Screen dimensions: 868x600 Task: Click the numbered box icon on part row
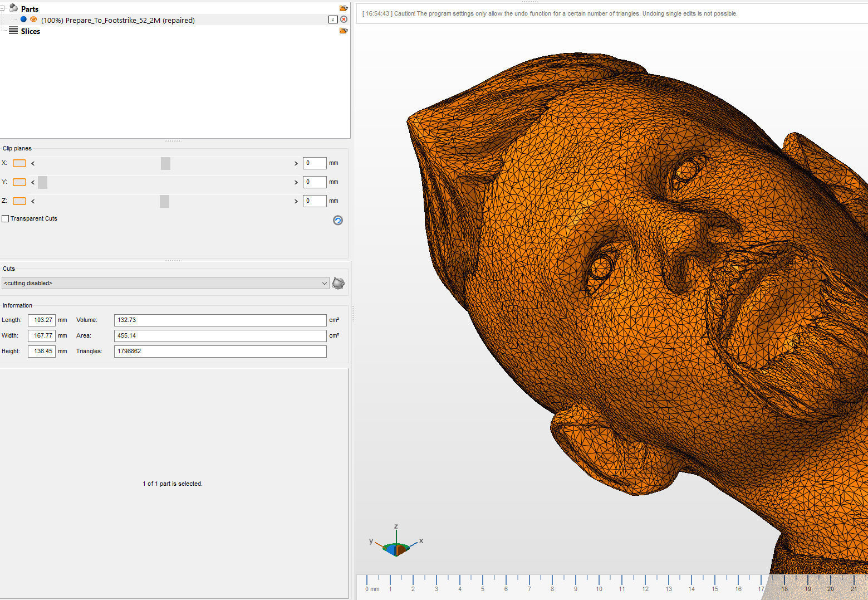coord(332,19)
